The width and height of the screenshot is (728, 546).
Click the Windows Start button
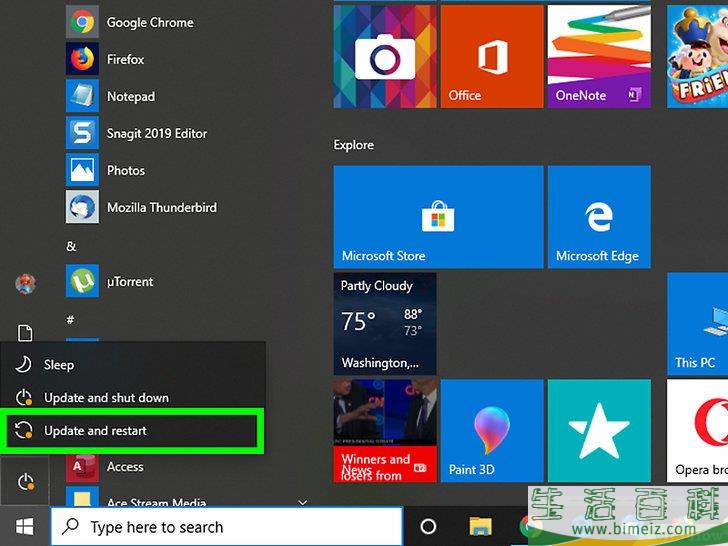click(x=25, y=526)
